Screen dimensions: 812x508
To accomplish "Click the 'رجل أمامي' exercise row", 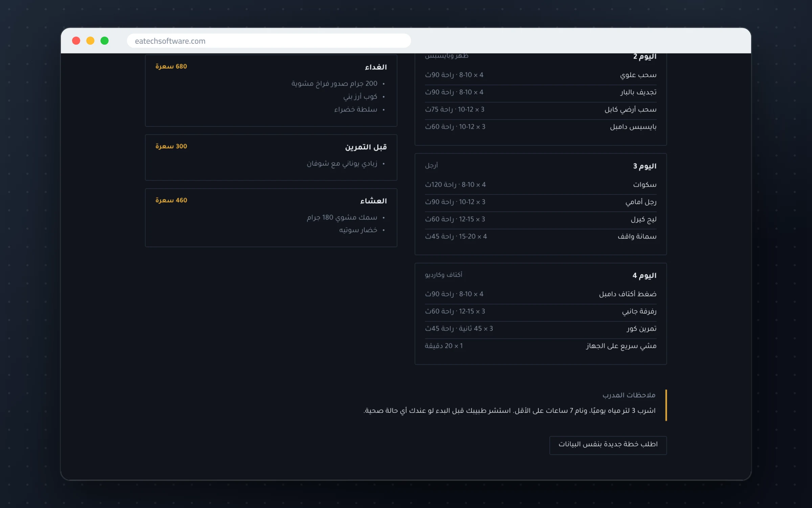I will (541, 202).
